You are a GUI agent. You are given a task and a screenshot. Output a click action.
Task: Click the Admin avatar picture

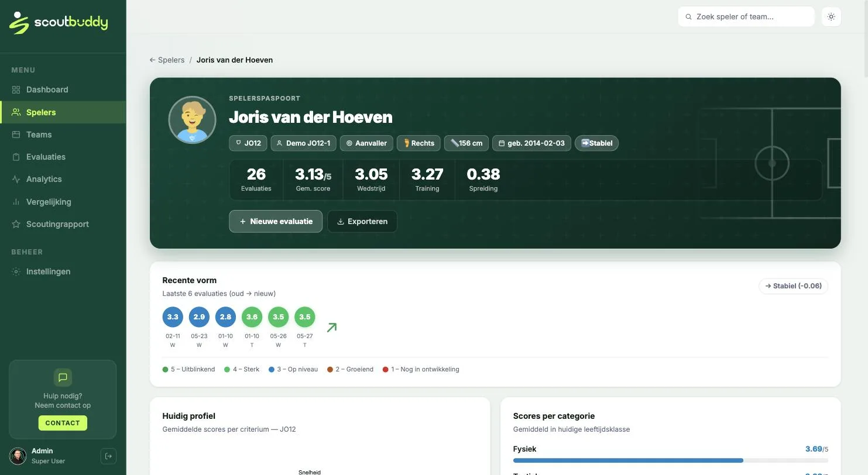click(18, 456)
